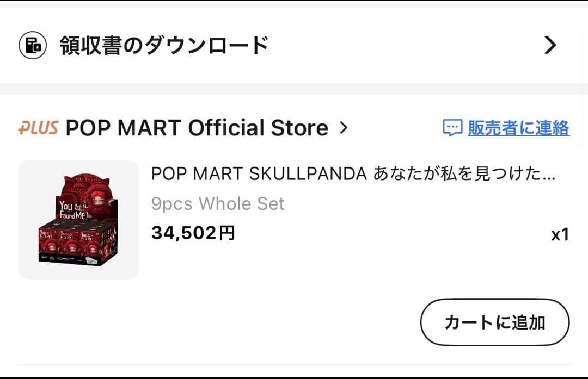This screenshot has width=588, height=379.
Task: Click the x1 quantity indicator
Action: (x=562, y=234)
